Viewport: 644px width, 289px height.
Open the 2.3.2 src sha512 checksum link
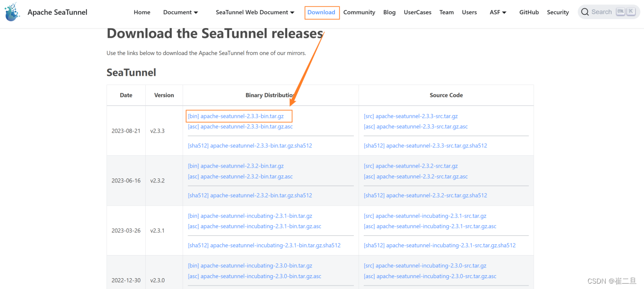[425, 196]
